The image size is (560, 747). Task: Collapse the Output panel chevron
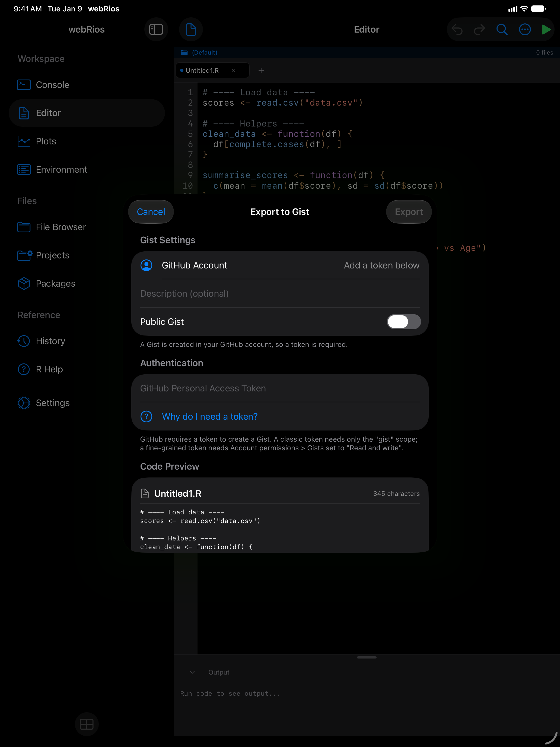click(192, 672)
